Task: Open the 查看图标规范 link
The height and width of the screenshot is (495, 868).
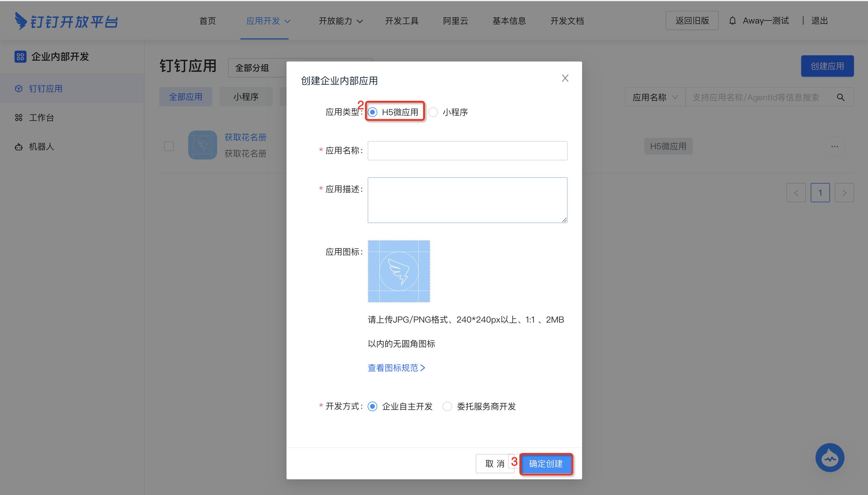Action: pyautogui.click(x=396, y=368)
